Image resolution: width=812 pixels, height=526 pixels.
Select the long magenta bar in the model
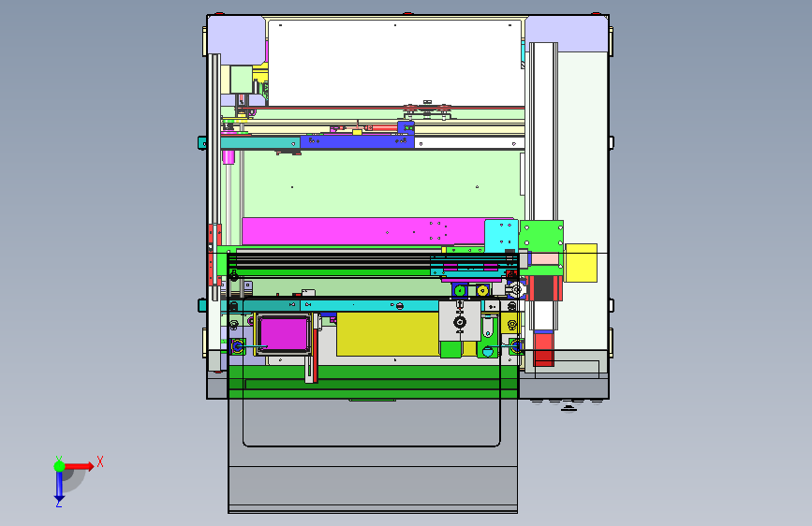pyautogui.click(x=363, y=231)
